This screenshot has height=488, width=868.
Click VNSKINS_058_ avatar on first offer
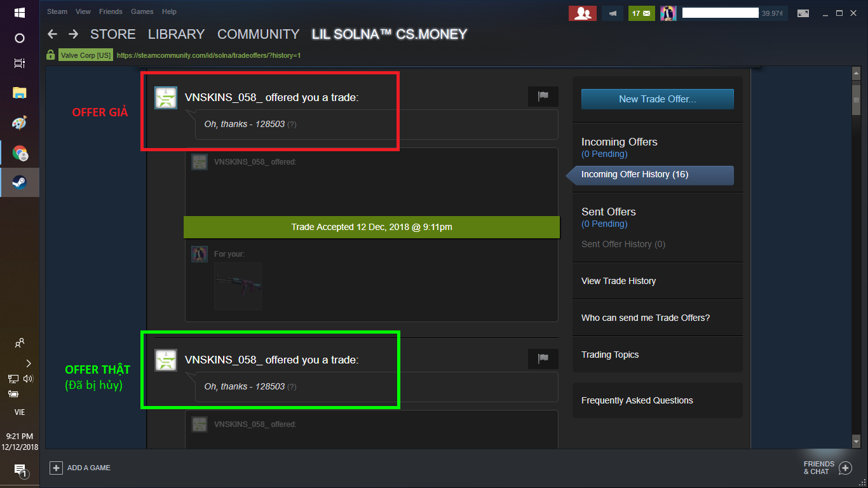[166, 98]
